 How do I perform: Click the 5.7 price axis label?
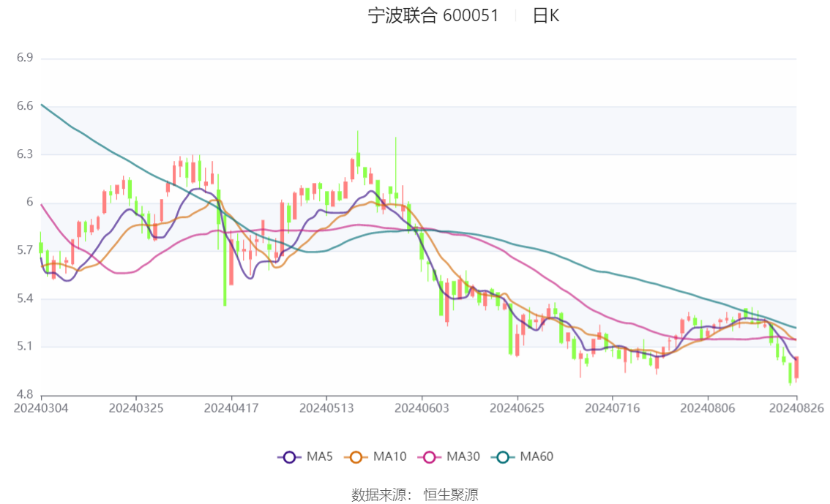coord(25,250)
